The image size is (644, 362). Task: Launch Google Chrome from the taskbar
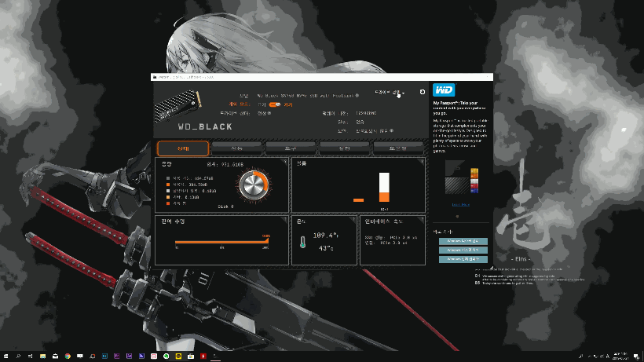[x=68, y=357]
